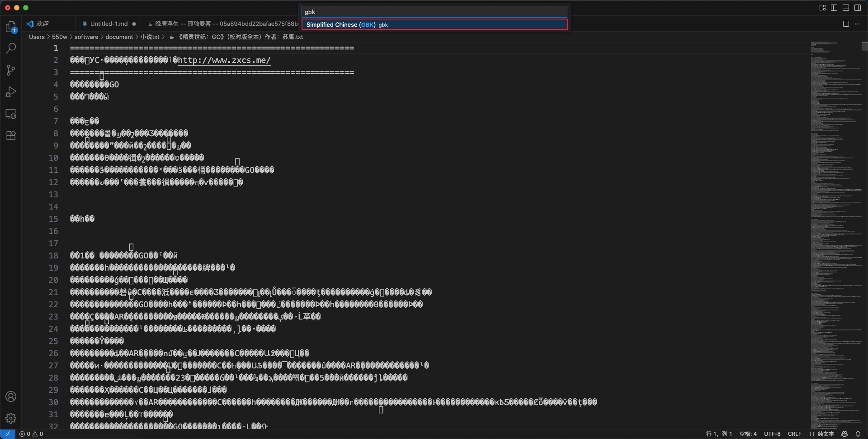
Task: Click the notifications bell in status bar
Action: coord(858,434)
